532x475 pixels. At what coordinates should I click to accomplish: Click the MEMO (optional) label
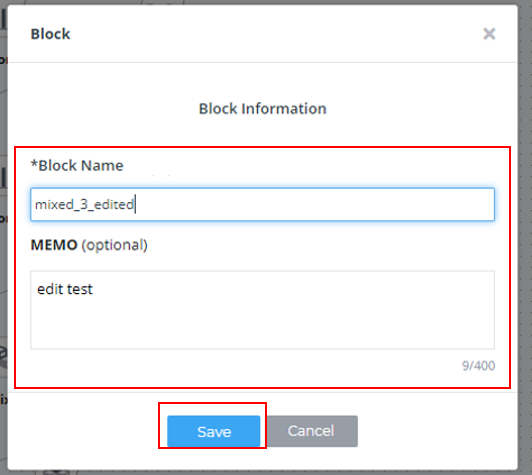[x=89, y=245]
